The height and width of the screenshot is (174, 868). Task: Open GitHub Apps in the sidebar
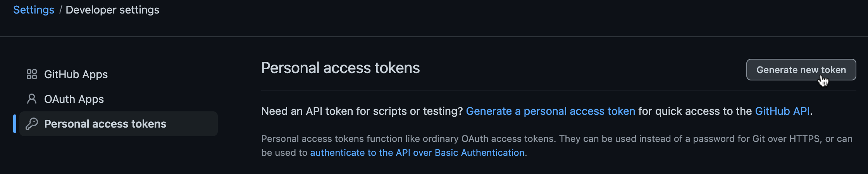76,74
